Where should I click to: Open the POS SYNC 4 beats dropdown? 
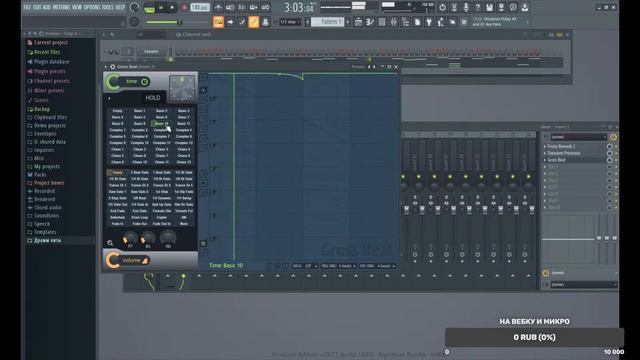click(x=378, y=266)
